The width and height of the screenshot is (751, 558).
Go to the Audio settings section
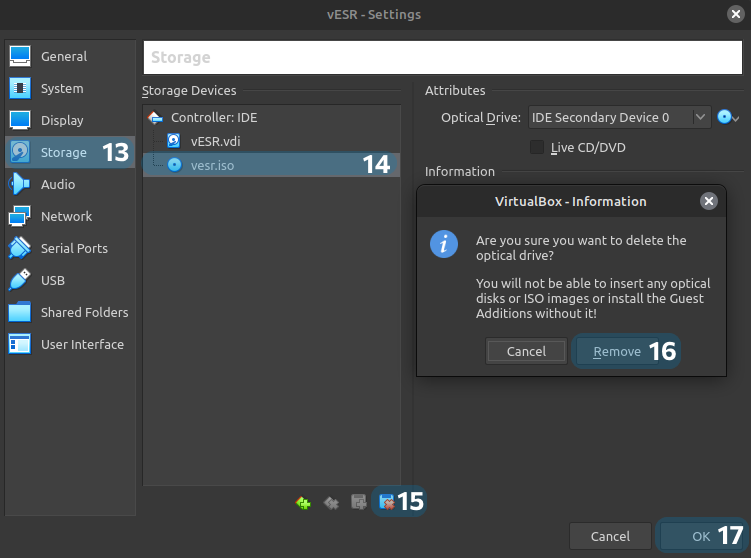[58, 184]
